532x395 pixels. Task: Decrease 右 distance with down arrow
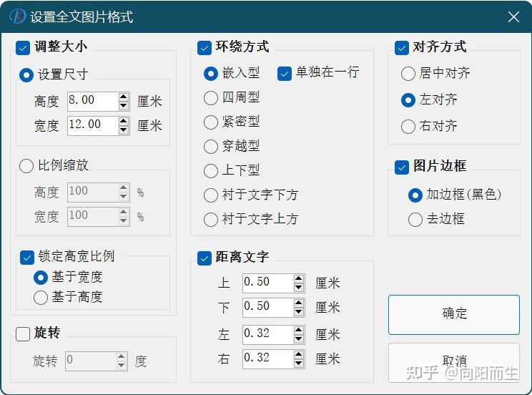pos(299,364)
